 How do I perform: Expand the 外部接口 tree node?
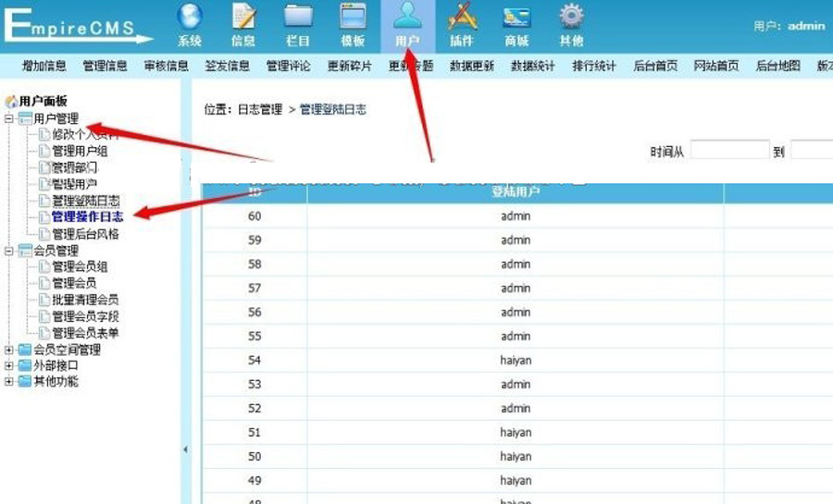(9, 366)
